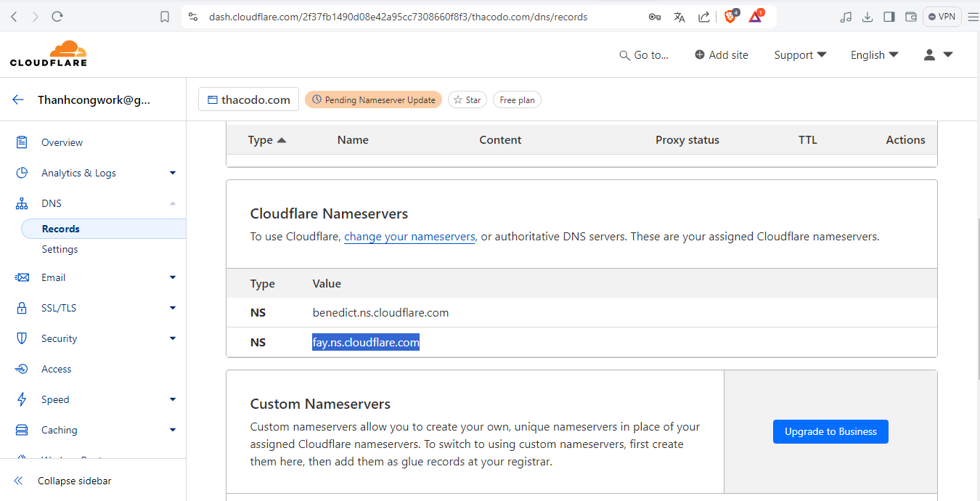Select Settings under DNS
Viewport: 980px width, 501px height.
[60, 249]
